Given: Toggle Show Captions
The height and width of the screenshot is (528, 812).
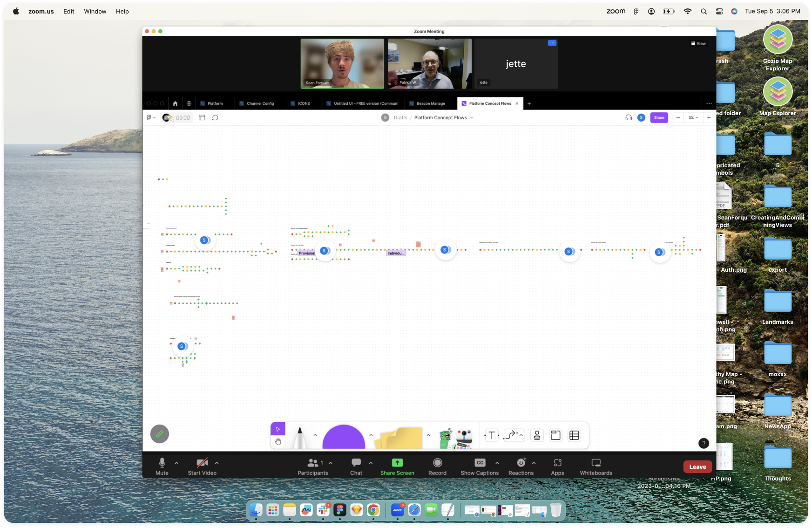Looking at the screenshot, I should (480, 466).
